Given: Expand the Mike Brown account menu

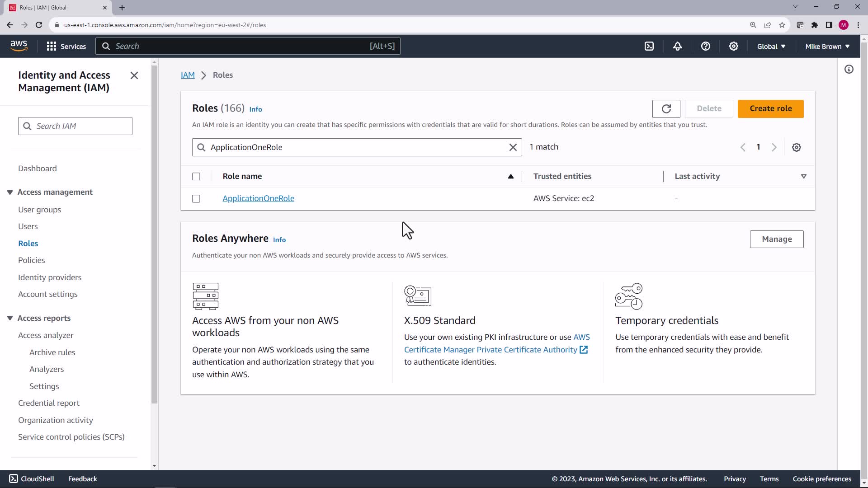Looking at the screenshot, I should pos(827,46).
